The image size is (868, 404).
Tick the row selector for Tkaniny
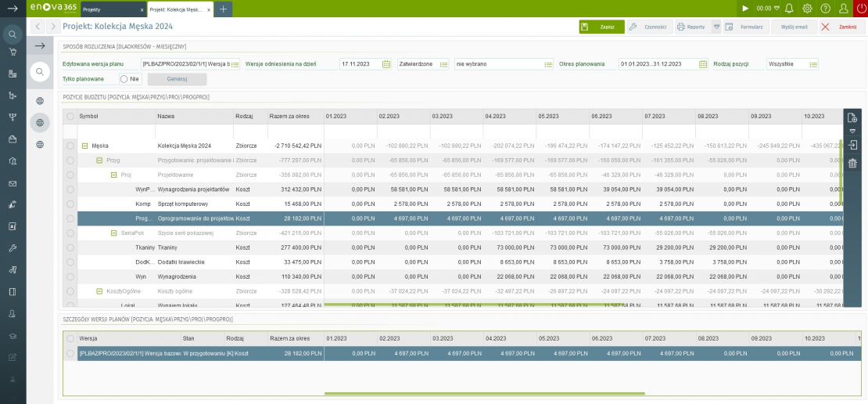click(x=70, y=247)
